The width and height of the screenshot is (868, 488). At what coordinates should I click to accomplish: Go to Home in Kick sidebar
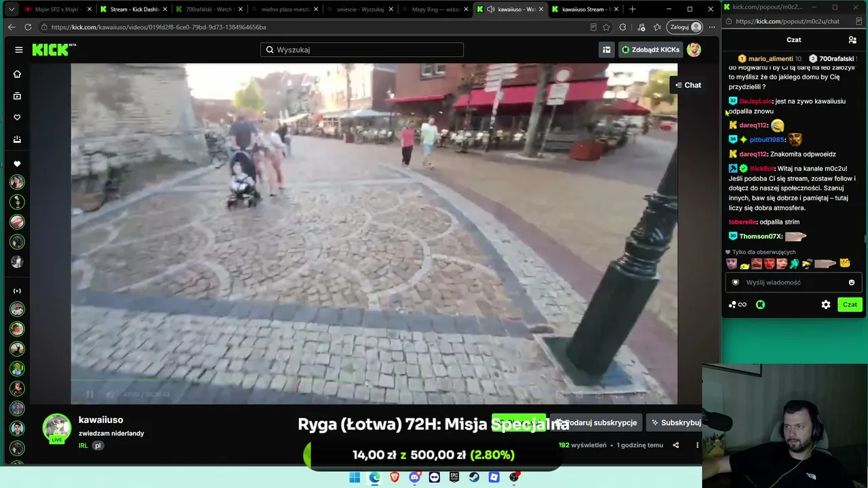tap(18, 74)
